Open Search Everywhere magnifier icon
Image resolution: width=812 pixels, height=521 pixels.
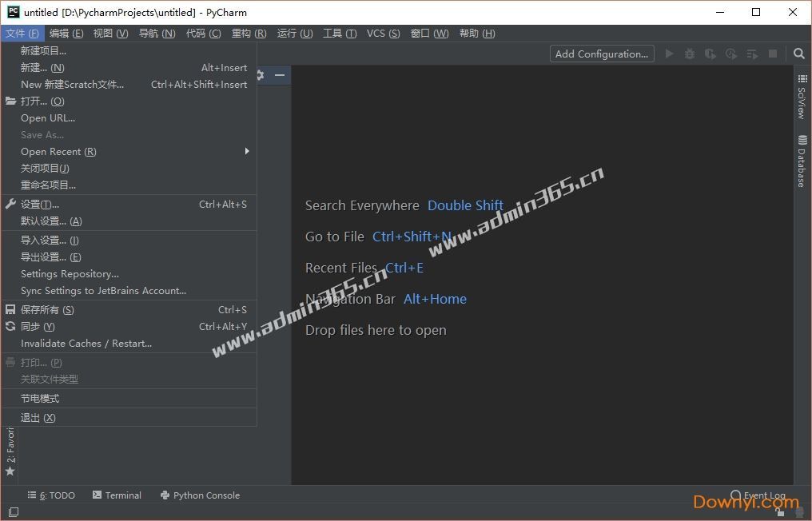click(799, 54)
